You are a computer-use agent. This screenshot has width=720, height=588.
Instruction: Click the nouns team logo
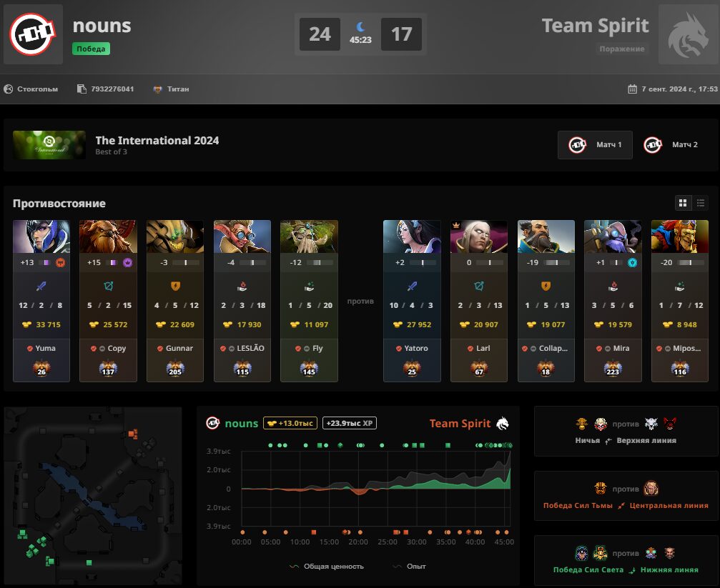point(33,34)
